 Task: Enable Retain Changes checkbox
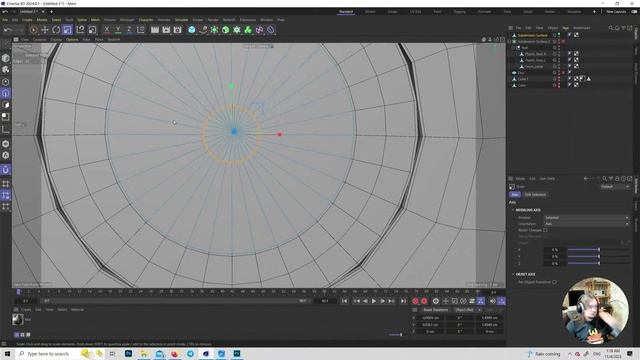pyautogui.click(x=545, y=230)
